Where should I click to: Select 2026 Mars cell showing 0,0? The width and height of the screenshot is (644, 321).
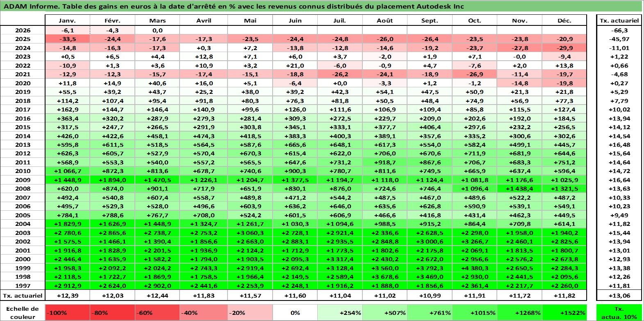157,30
